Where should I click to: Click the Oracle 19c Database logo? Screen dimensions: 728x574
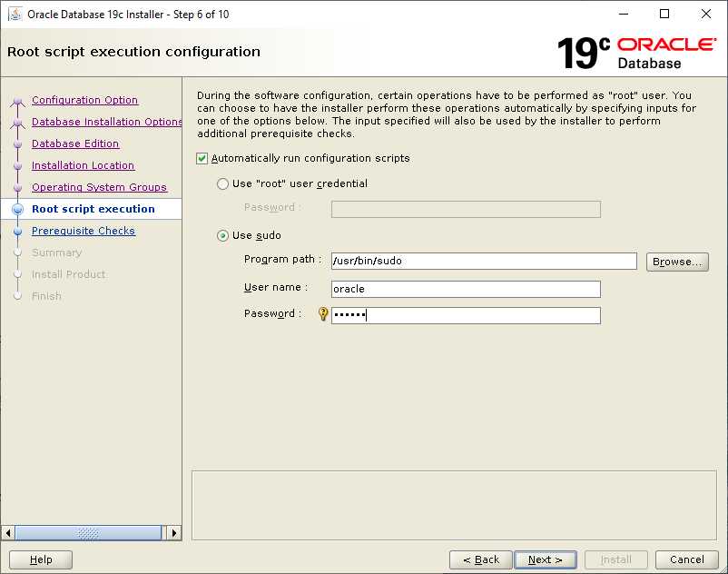point(636,54)
